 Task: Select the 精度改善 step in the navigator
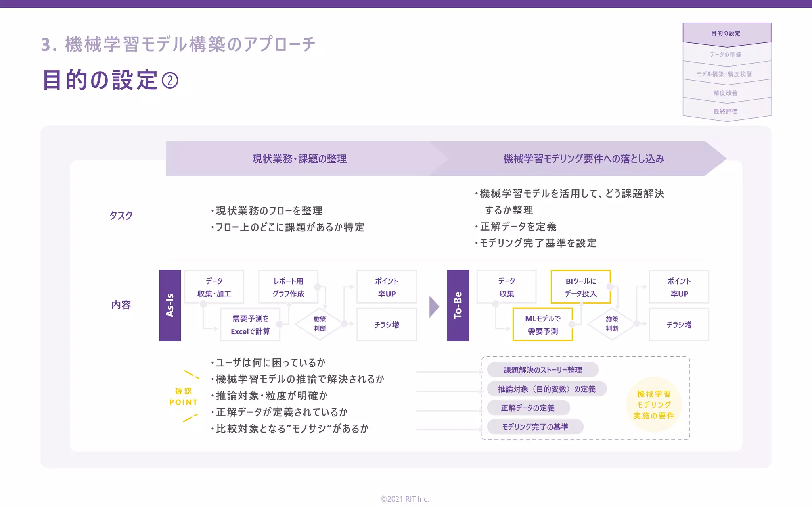726,93
